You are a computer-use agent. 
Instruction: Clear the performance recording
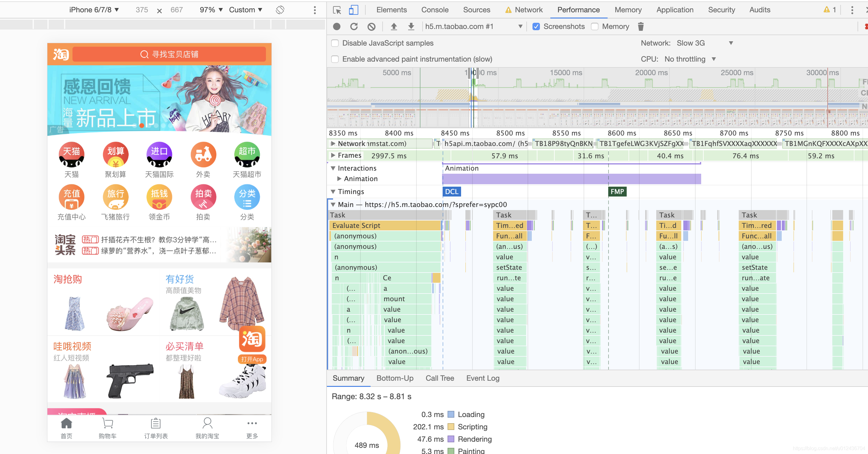[371, 27]
